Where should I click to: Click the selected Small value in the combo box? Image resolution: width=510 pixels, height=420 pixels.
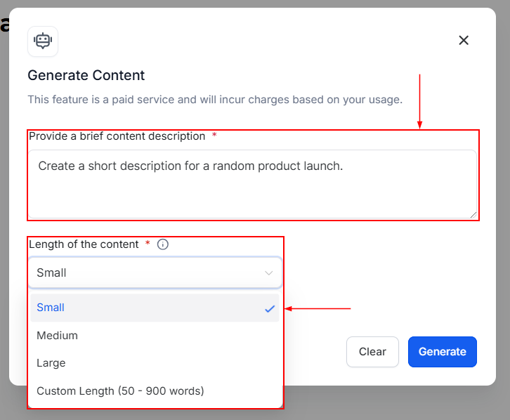click(51, 273)
